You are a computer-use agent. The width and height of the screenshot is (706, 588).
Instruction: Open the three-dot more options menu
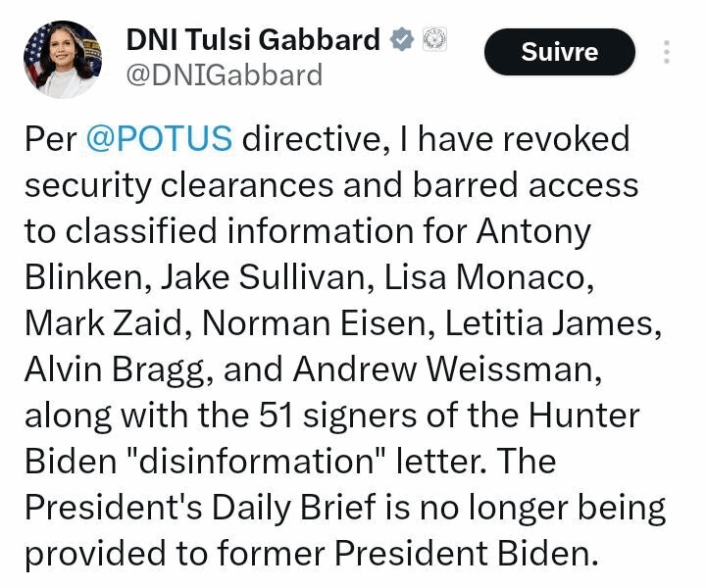pos(667,52)
